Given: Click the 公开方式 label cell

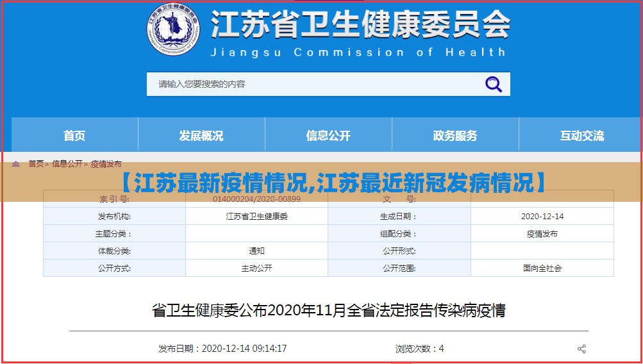Looking at the screenshot, I should point(114,269).
